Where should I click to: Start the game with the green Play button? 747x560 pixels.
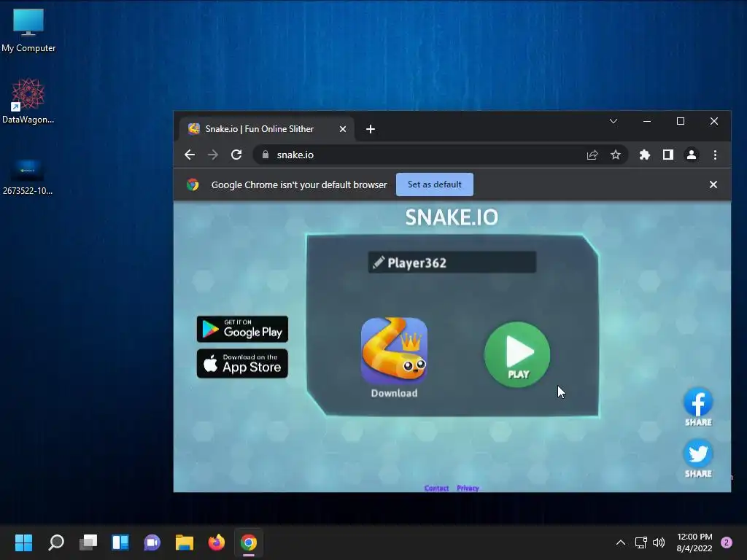517,354
